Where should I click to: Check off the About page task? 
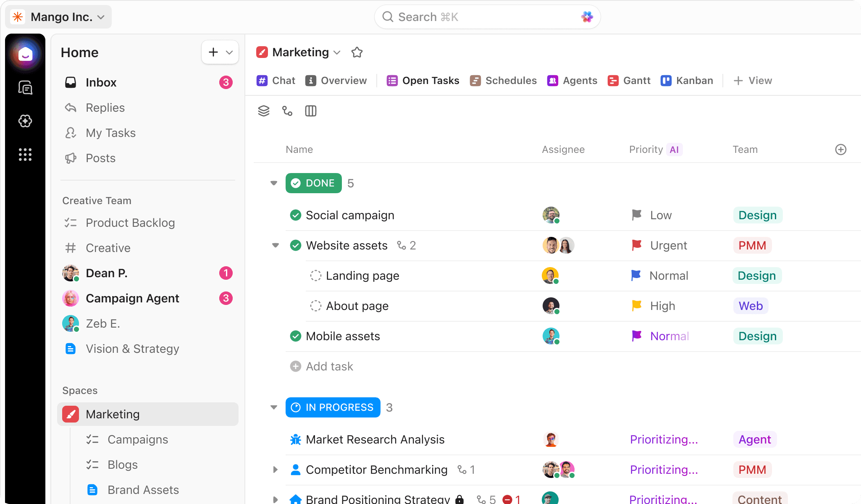click(315, 306)
